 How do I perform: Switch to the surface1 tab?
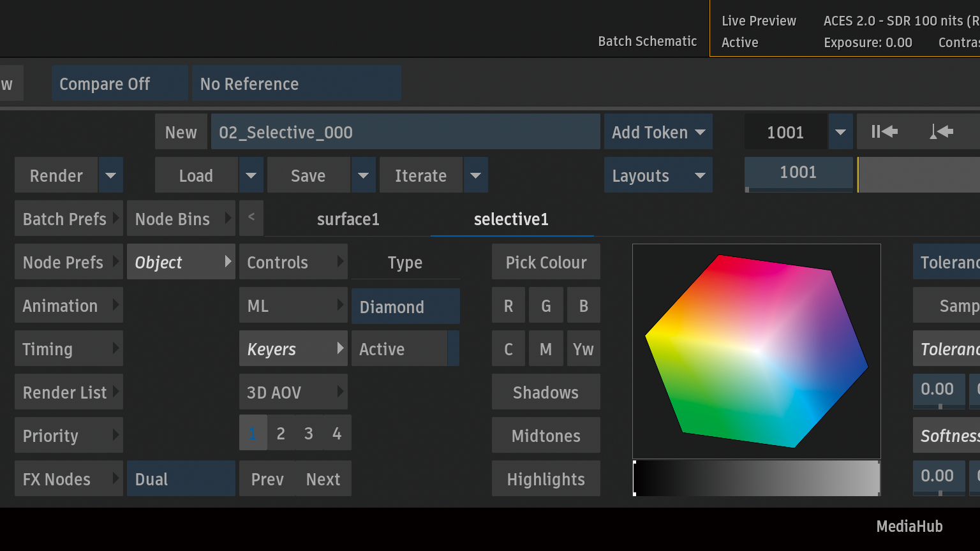coord(348,219)
